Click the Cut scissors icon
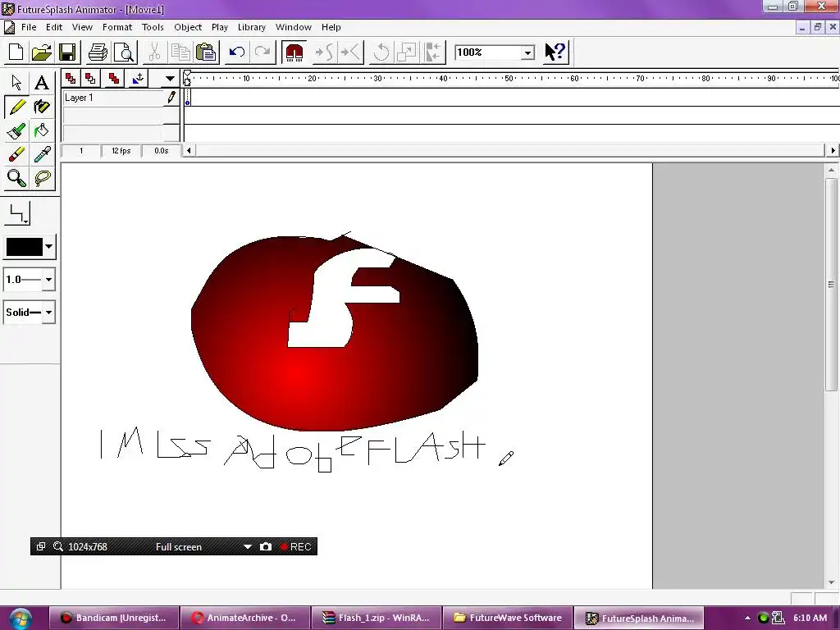Image resolution: width=840 pixels, height=630 pixels. (154, 52)
